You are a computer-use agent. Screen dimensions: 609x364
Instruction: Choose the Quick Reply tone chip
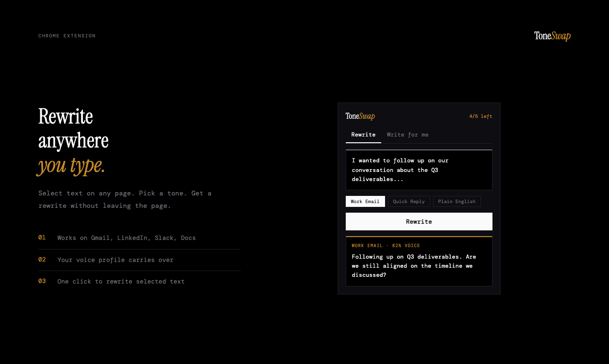tap(409, 202)
